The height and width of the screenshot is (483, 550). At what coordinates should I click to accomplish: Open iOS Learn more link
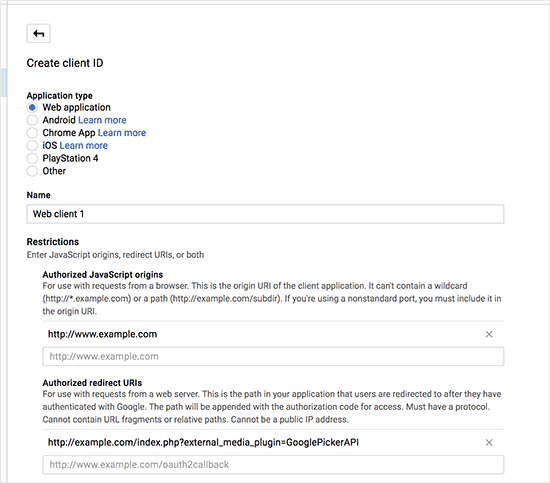click(x=83, y=146)
